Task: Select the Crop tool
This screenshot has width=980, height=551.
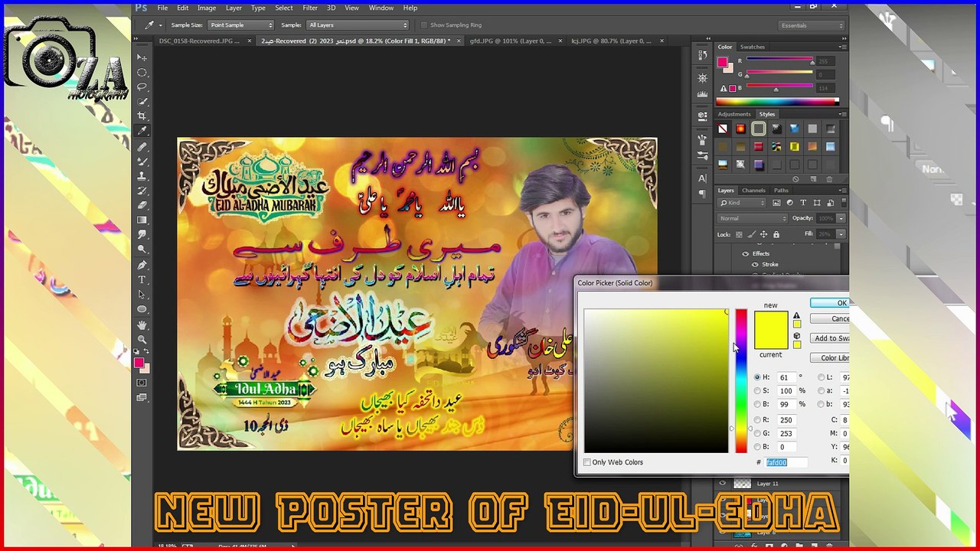Action: click(142, 116)
